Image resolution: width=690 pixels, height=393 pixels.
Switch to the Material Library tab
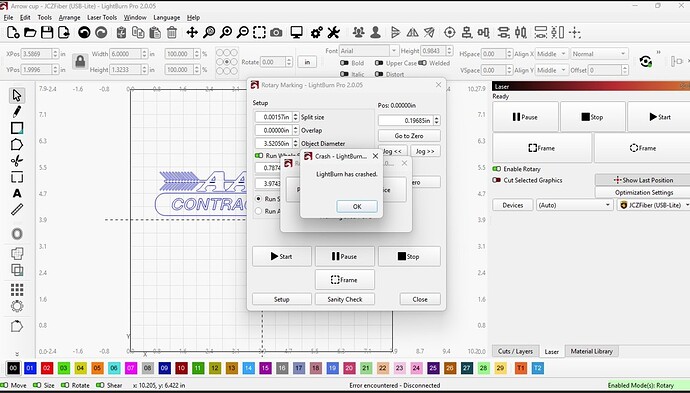tap(591, 351)
